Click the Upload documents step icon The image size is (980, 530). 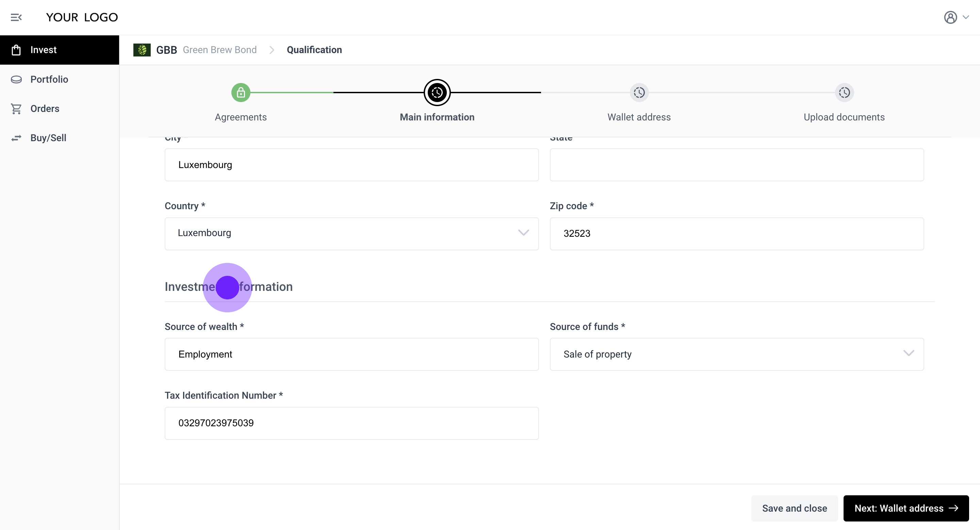[x=844, y=93]
